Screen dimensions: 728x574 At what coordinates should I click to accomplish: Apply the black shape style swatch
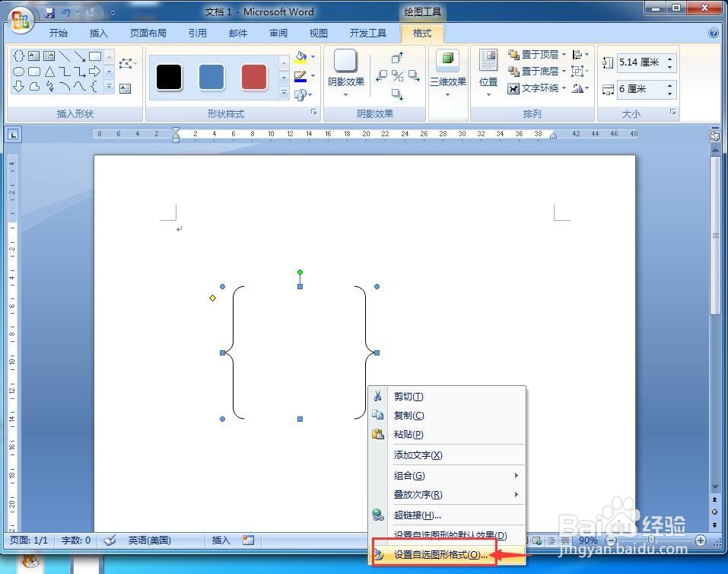pyautogui.click(x=169, y=77)
